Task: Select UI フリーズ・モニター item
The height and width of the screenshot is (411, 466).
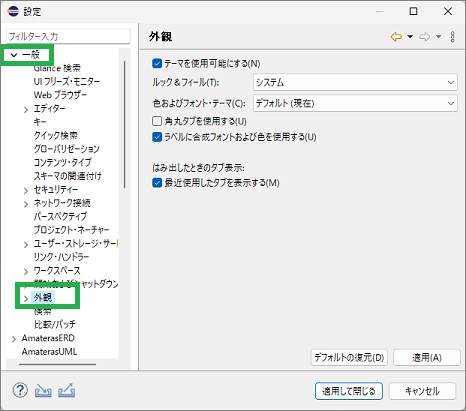Action: (x=66, y=81)
